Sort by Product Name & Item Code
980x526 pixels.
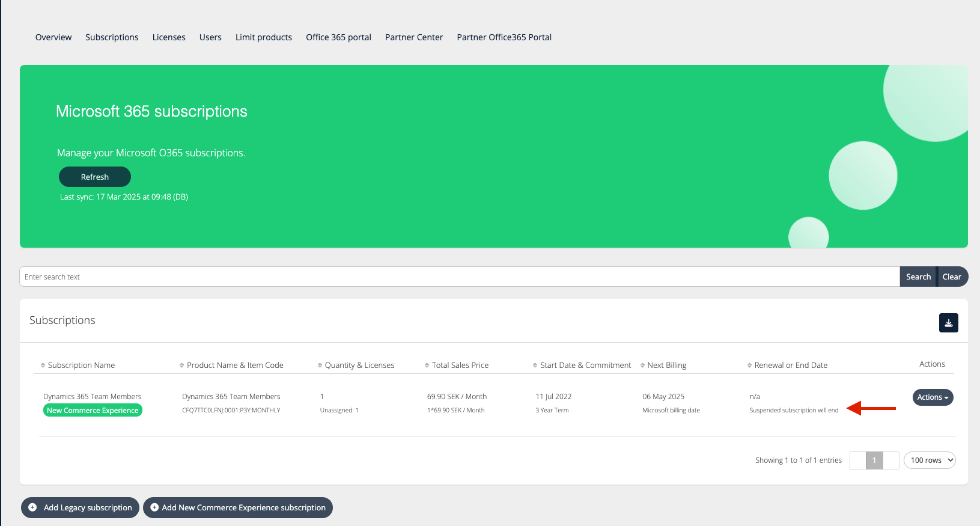coord(234,365)
